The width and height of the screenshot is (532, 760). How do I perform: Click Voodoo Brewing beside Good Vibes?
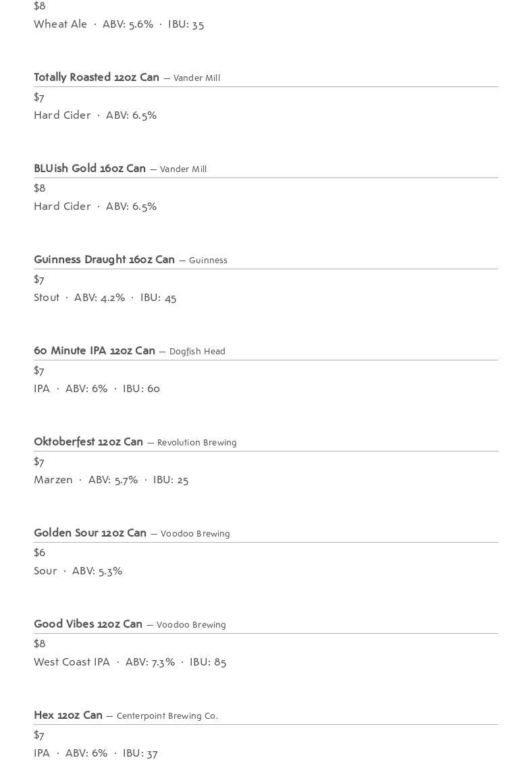pos(191,625)
